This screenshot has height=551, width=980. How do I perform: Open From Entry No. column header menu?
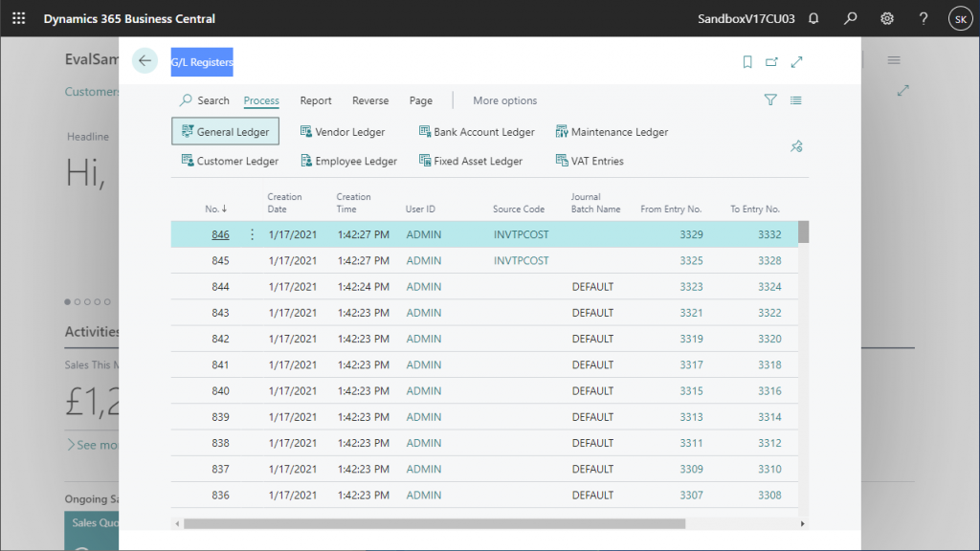click(x=671, y=209)
